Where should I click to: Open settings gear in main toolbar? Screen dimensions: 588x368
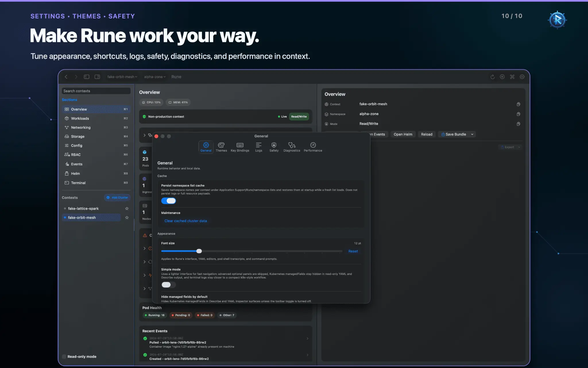click(x=522, y=77)
